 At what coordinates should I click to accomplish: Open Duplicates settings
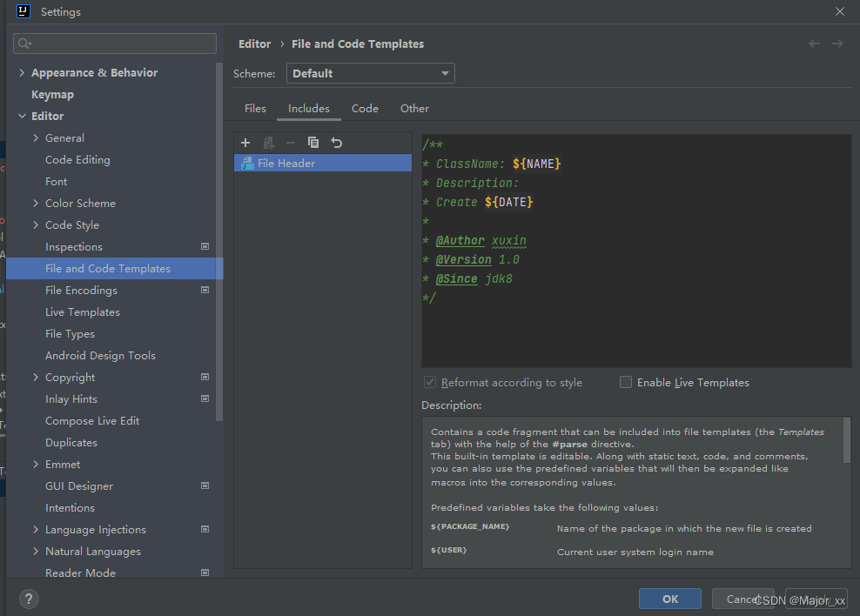pyautogui.click(x=71, y=442)
